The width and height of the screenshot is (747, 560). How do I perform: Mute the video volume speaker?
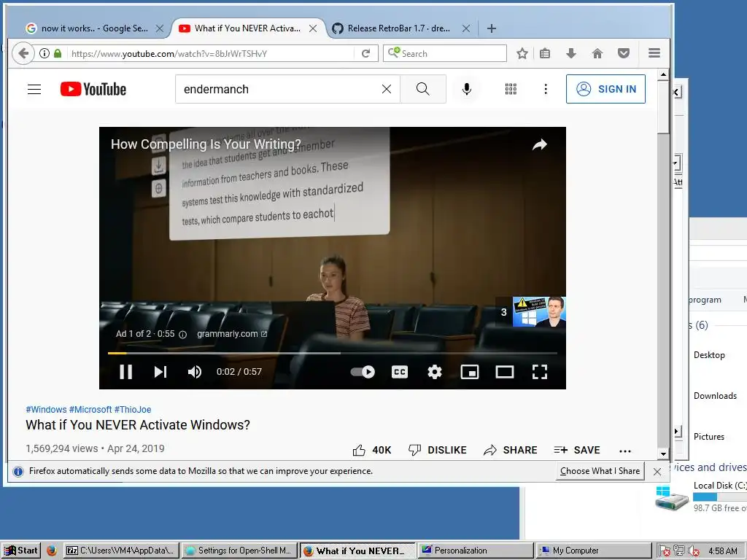[195, 371]
